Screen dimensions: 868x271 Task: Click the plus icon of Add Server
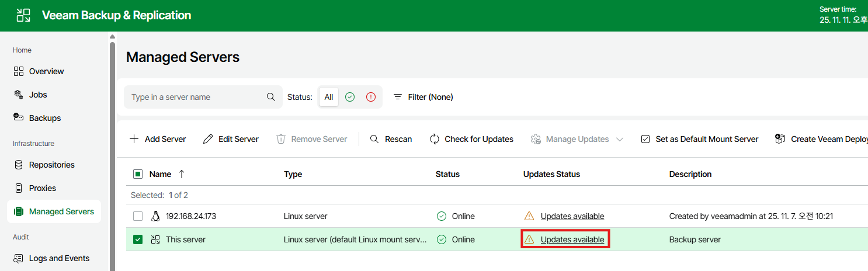click(134, 139)
